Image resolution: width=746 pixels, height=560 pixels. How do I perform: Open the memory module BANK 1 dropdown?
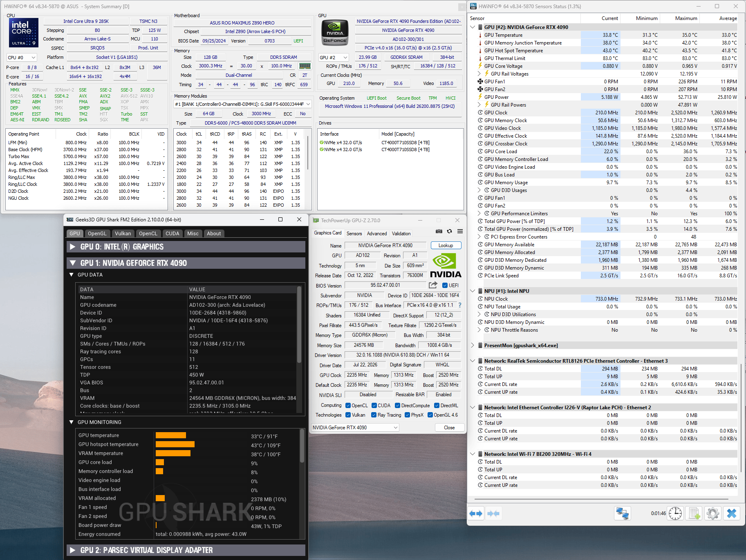[x=243, y=104]
